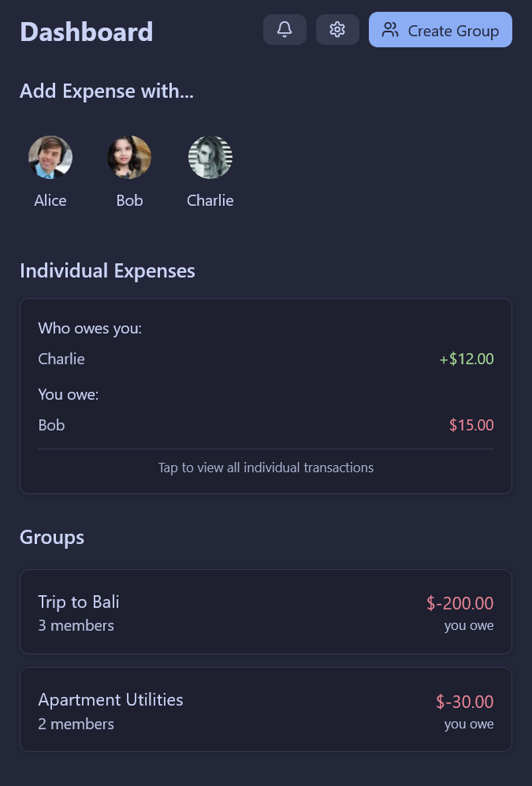This screenshot has width=532, height=786.
Task: Select Bob's avatar photo
Action: pos(129,157)
